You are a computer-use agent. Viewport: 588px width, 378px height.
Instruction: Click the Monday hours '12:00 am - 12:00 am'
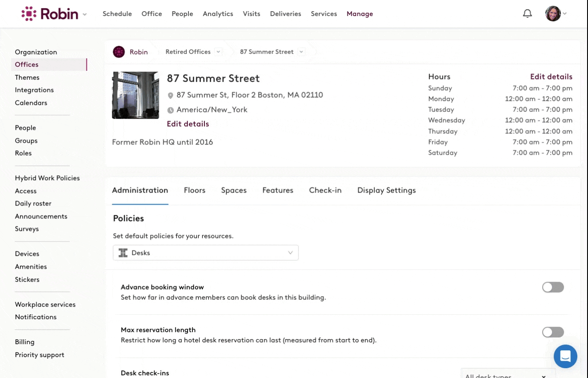539,99
